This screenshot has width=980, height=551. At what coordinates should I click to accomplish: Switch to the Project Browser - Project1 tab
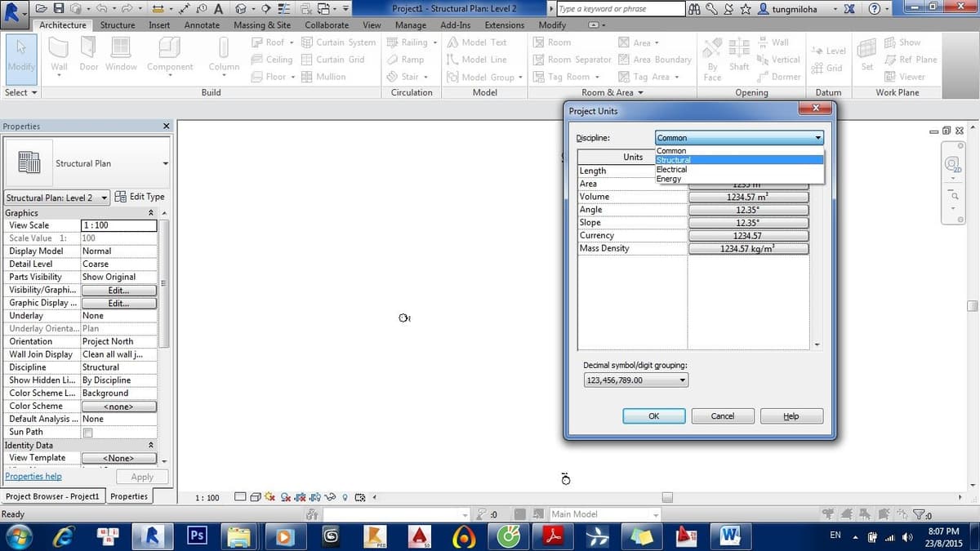pyautogui.click(x=52, y=496)
